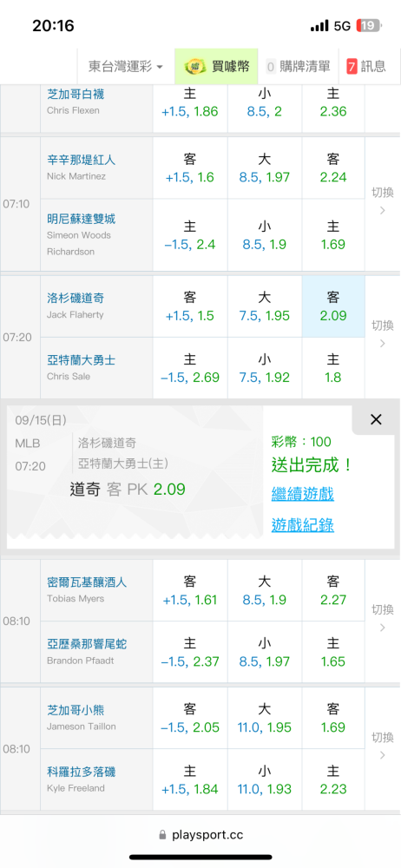The image size is (401, 868).
Task: Select Braves 主 1.8 moneyline
Action: (x=333, y=368)
